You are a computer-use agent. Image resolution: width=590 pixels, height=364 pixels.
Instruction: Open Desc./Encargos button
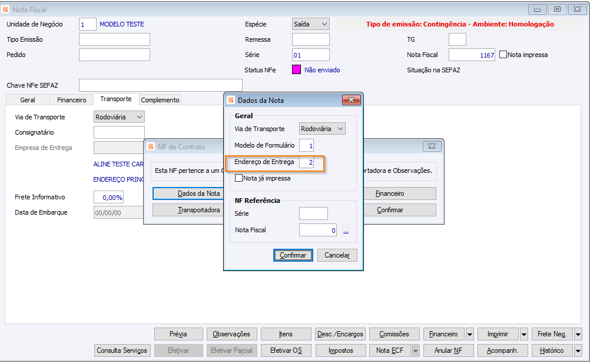click(x=340, y=334)
